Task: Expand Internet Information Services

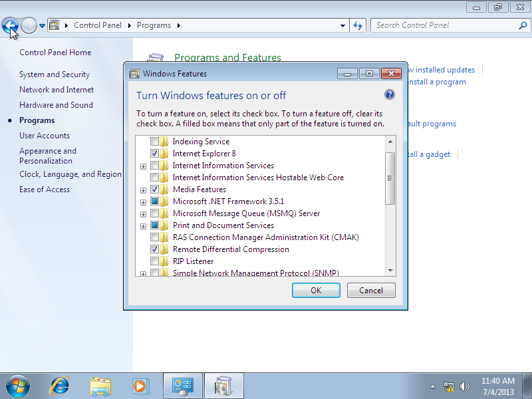Action: (144, 166)
